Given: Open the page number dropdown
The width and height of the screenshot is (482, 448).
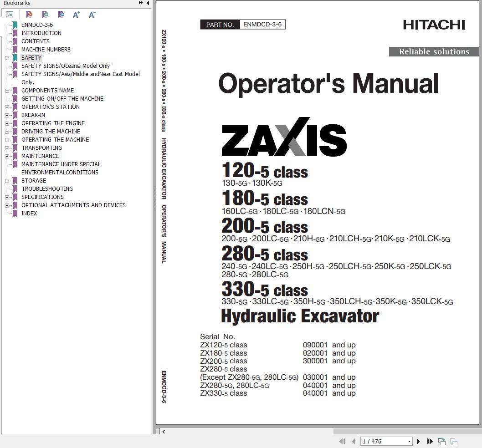Looking at the screenshot, I should 409,442.
